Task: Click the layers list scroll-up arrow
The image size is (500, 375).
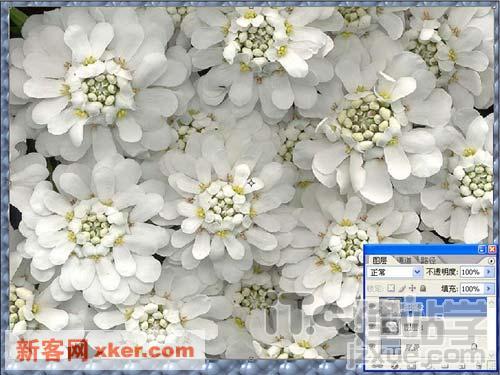Action: [491, 301]
